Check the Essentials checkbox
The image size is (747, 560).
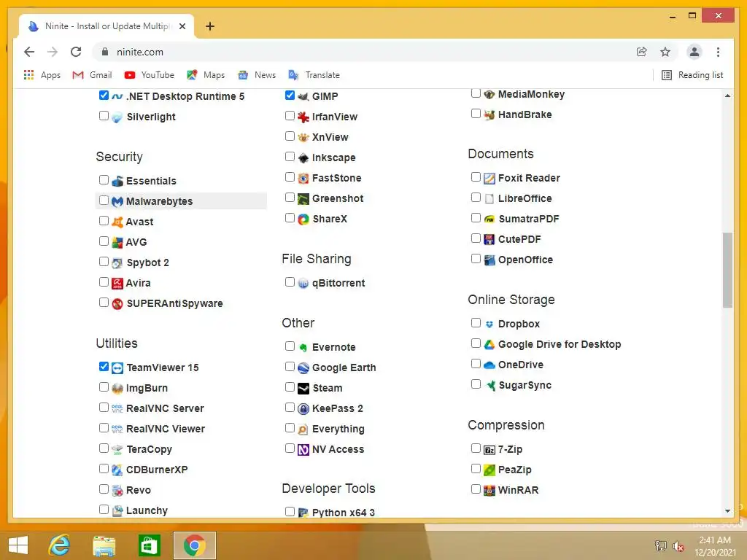(104, 179)
